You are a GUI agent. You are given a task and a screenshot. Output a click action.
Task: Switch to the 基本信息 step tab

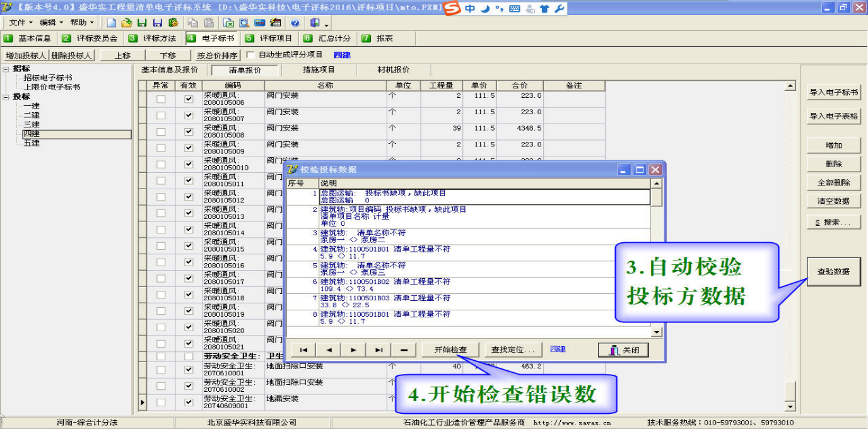28,38
